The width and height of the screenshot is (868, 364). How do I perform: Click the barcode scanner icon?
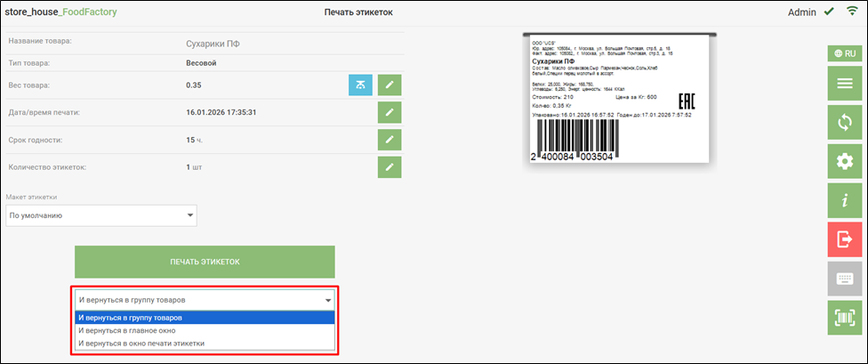pyautogui.click(x=845, y=317)
